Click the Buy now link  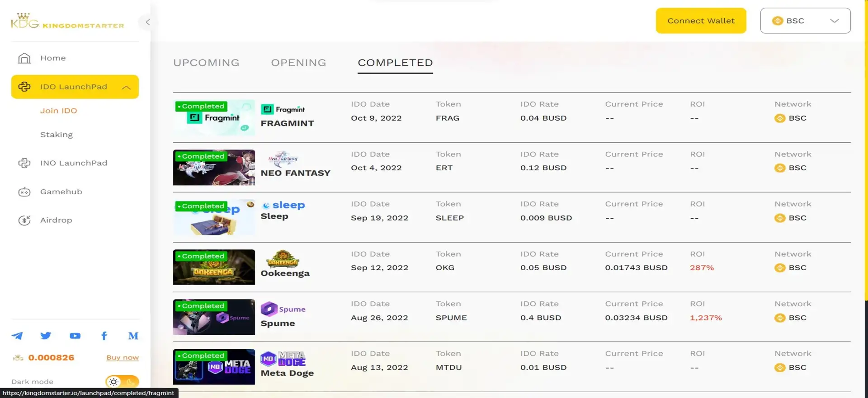coord(123,357)
